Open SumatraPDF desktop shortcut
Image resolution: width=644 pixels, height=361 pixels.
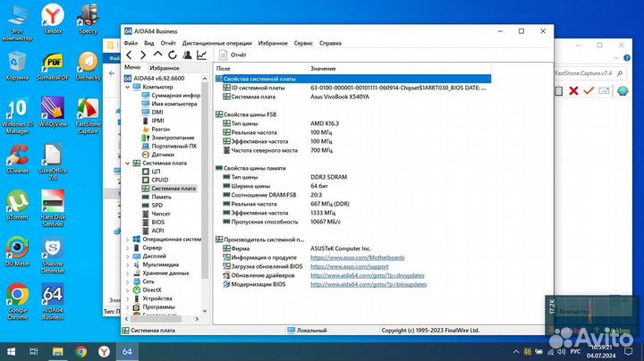(x=53, y=65)
